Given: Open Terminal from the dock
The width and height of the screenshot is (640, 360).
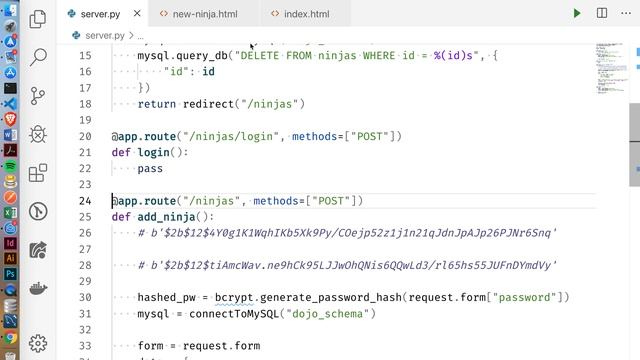Looking at the screenshot, I should pyautogui.click(x=10, y=88).
